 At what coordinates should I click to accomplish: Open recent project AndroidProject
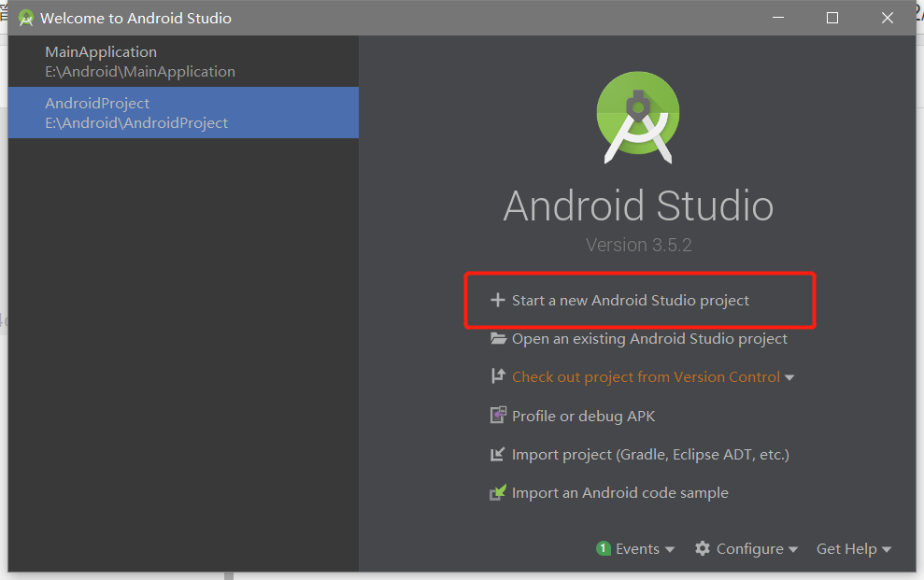183,112
